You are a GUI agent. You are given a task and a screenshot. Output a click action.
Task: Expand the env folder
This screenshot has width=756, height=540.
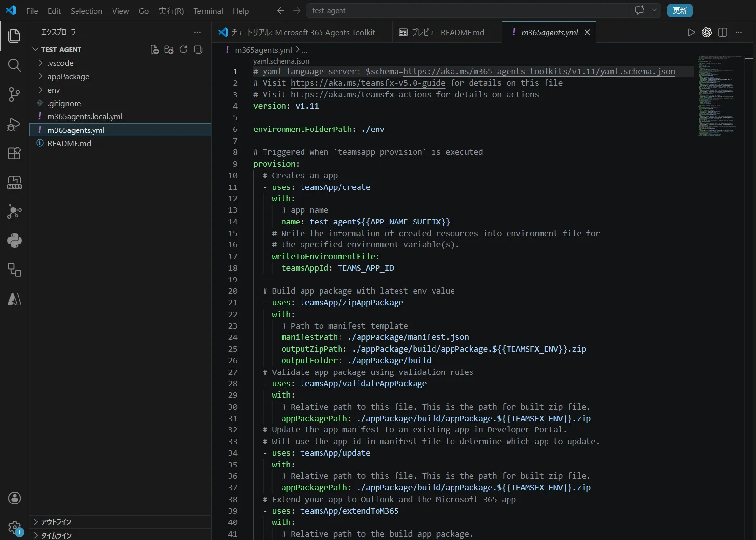click(41, 90)
